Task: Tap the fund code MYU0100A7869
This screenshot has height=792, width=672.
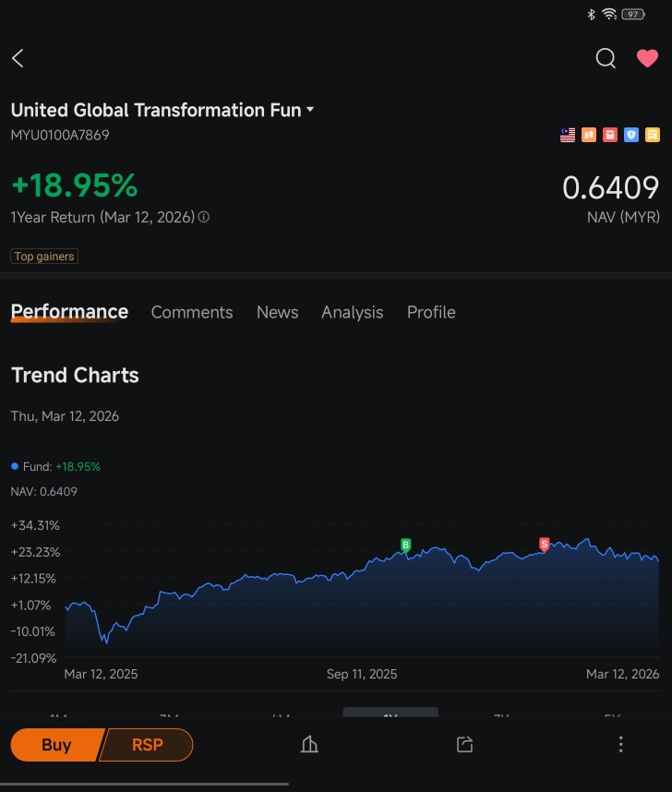Action: (x=60, y=135)
